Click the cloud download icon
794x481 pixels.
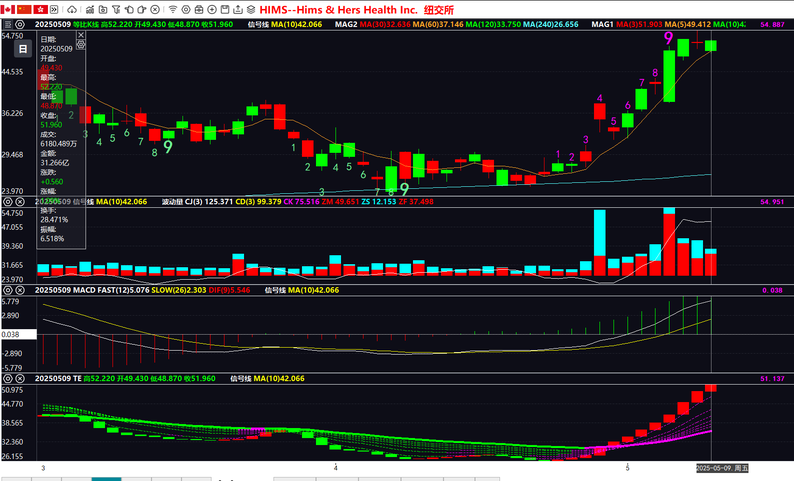(72, 9)
